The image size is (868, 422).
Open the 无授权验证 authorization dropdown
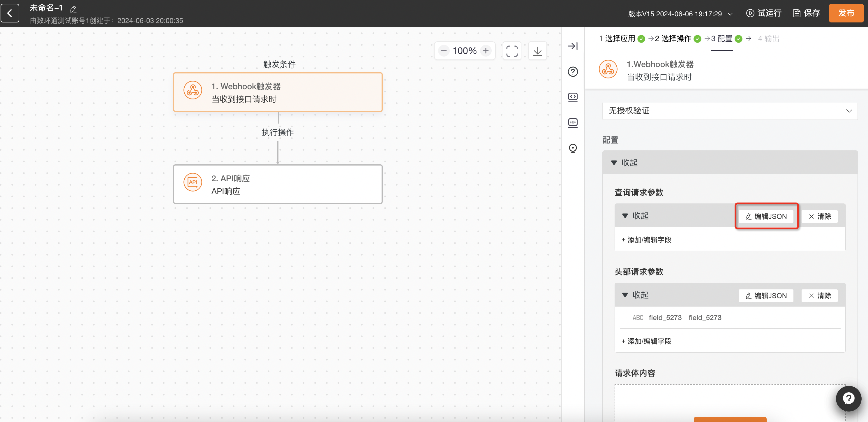click(x=730, y=110)
